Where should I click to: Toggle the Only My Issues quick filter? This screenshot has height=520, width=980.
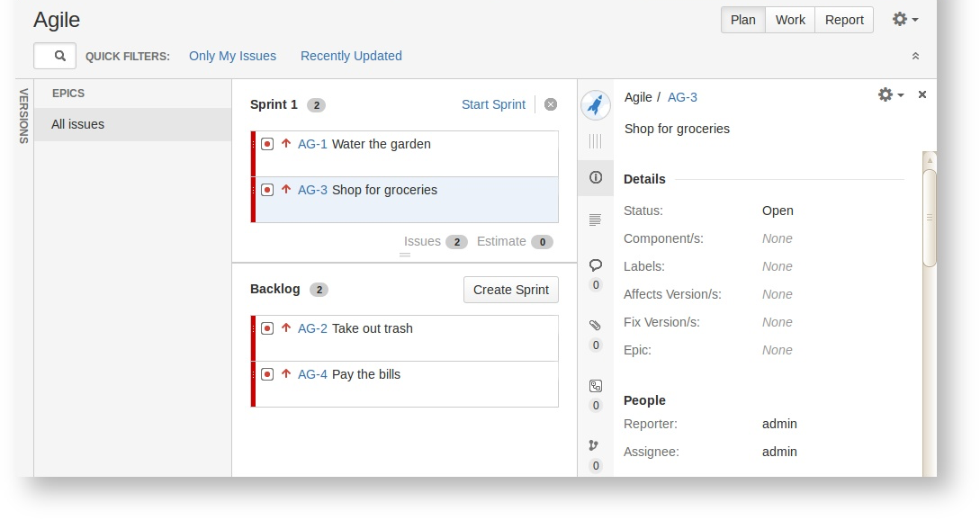[x=232, y=56]
